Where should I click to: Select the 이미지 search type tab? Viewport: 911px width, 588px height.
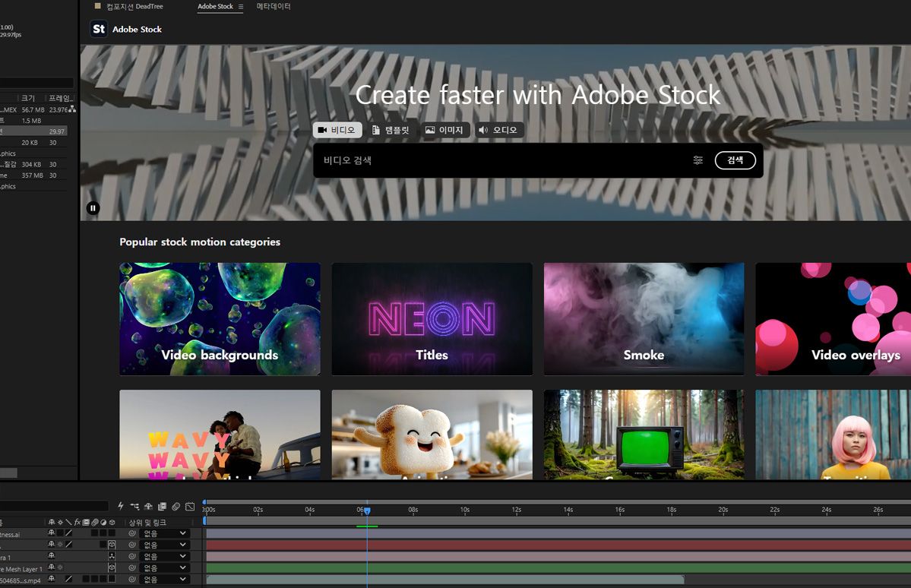tap(444, 130)
